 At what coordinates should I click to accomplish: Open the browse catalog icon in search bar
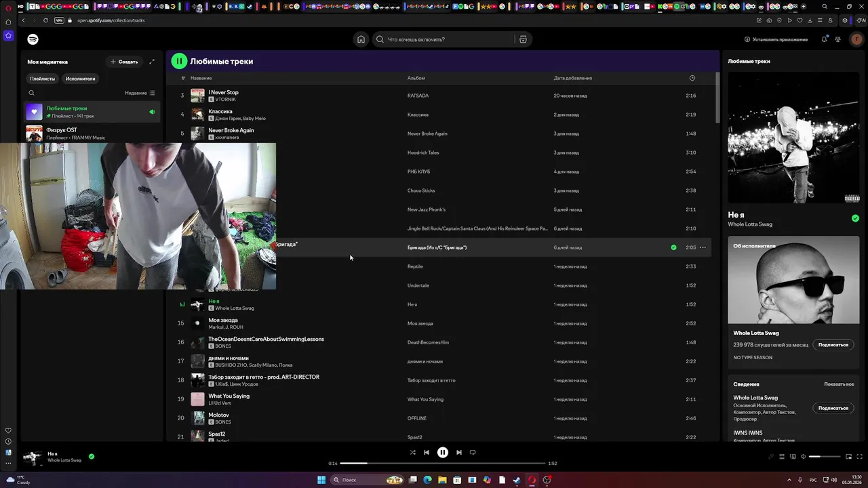click(x=523, y=39)
